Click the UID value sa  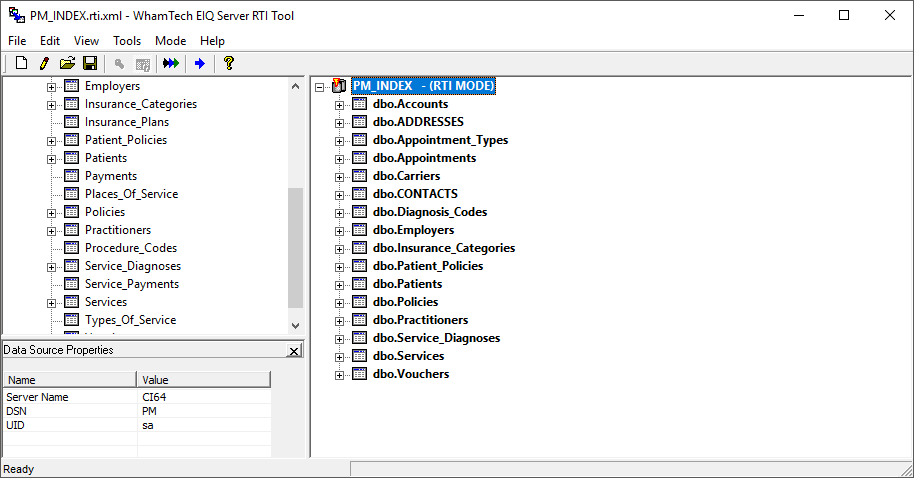tap(147, 425)
